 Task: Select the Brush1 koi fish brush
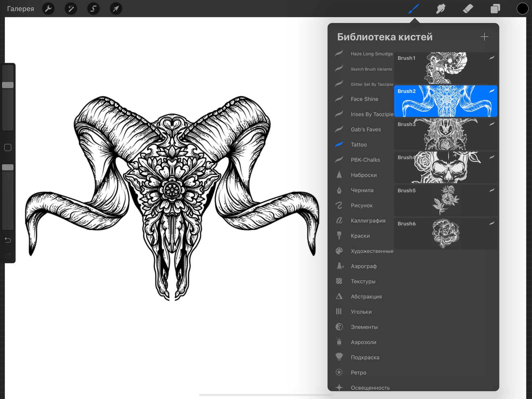click(446, 68)
